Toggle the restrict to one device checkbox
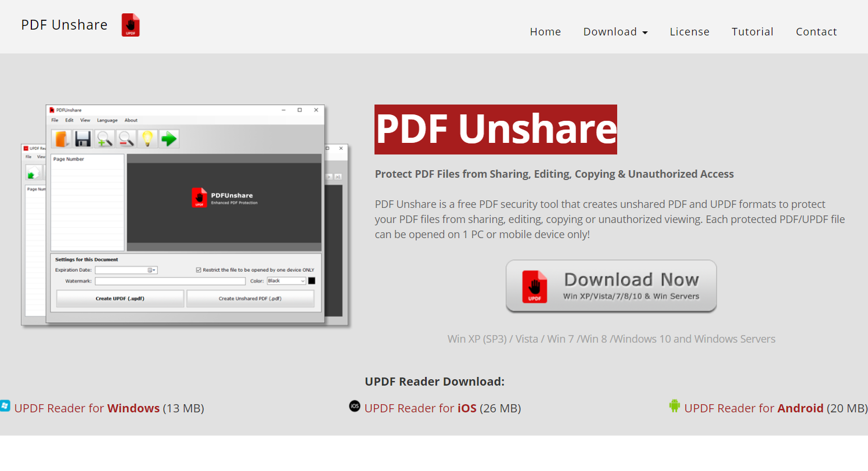 click(x=199, y=270)
